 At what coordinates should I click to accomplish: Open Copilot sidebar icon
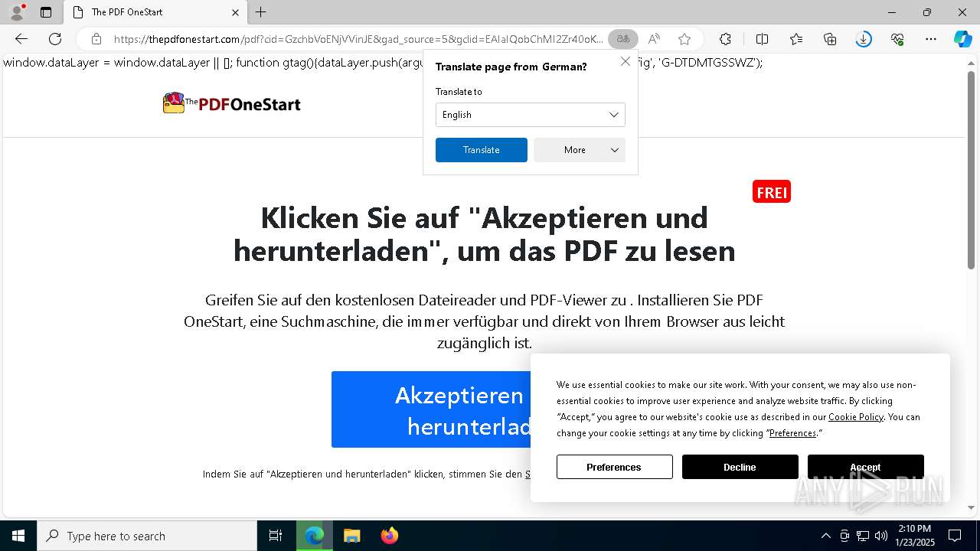pyautogui.click(x=962, y=39)
